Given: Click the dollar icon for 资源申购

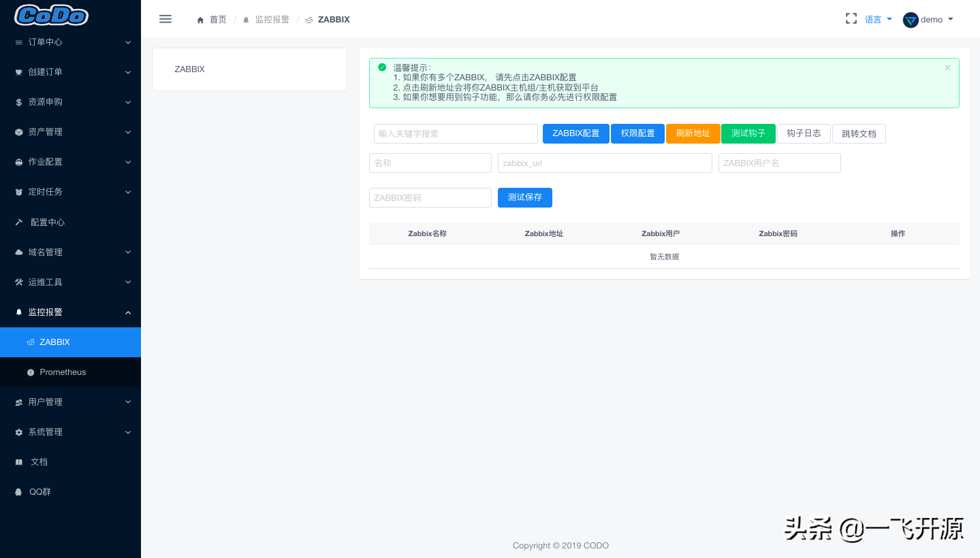Looking at the screenshot, I should click(18, 102).
